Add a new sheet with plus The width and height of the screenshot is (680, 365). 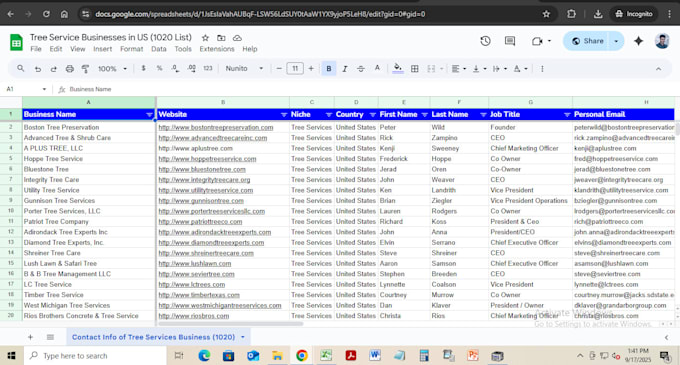(30, 337)
